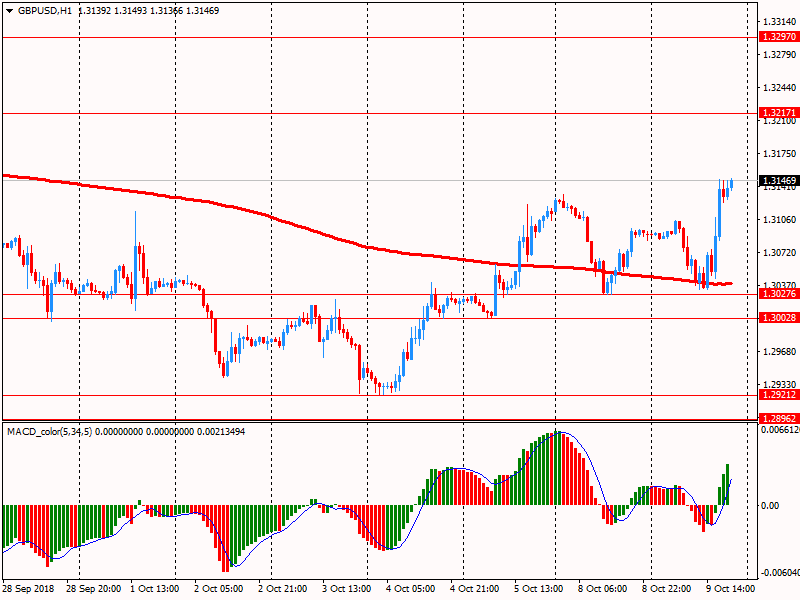The width and height of the screenshot is (800, 600).
Task: Click the 8 Oct 22:00 time label
Action: point(667,589)
